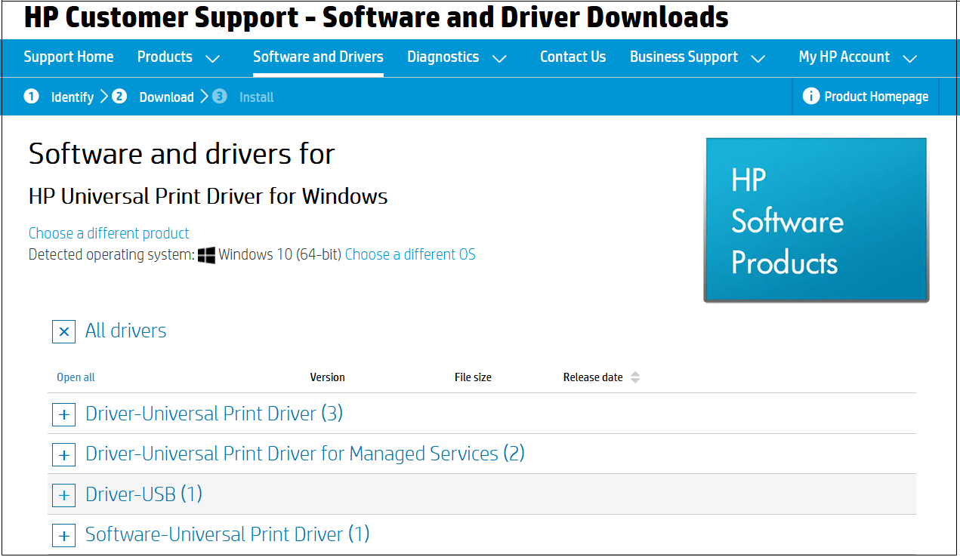
Task: Open My HP Account menu
Action: click(844, 57)
